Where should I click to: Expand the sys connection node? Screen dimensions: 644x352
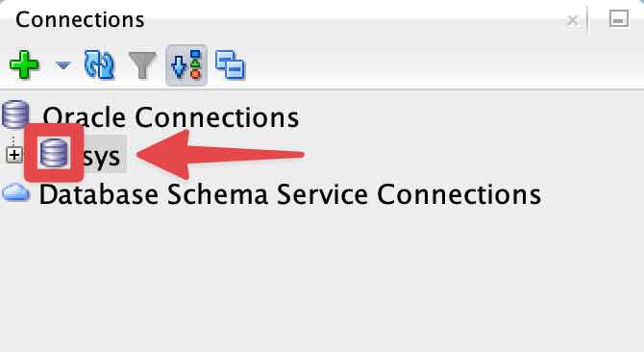tap(14, 155)
